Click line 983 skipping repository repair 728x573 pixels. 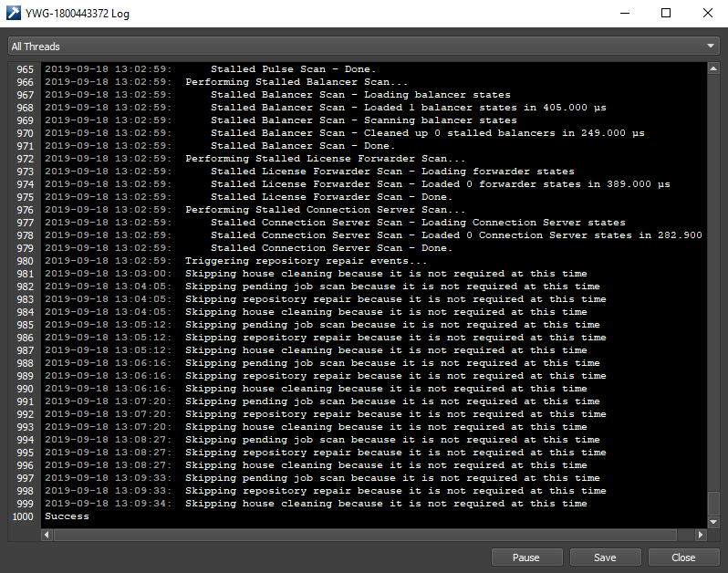click(x=326, y=299)
